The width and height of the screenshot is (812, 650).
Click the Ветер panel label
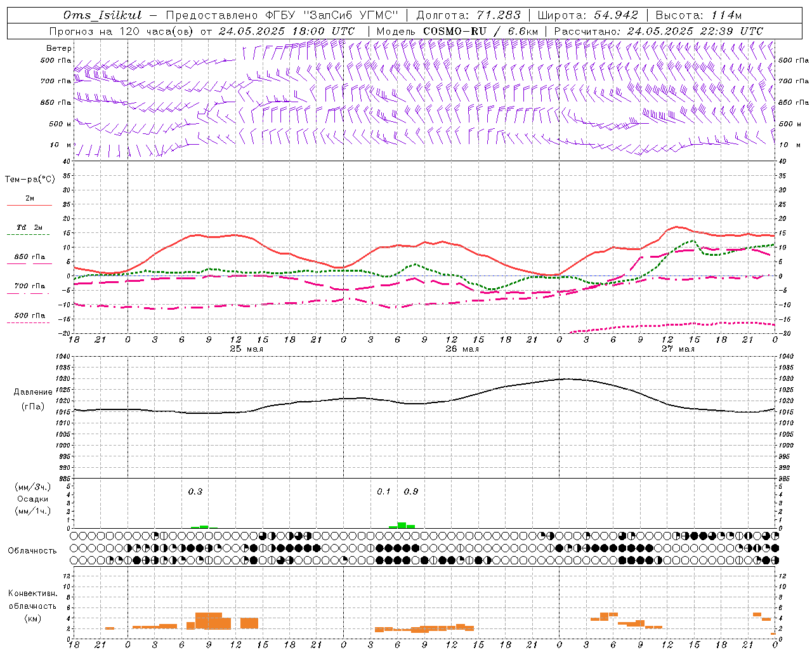(58, 48)
